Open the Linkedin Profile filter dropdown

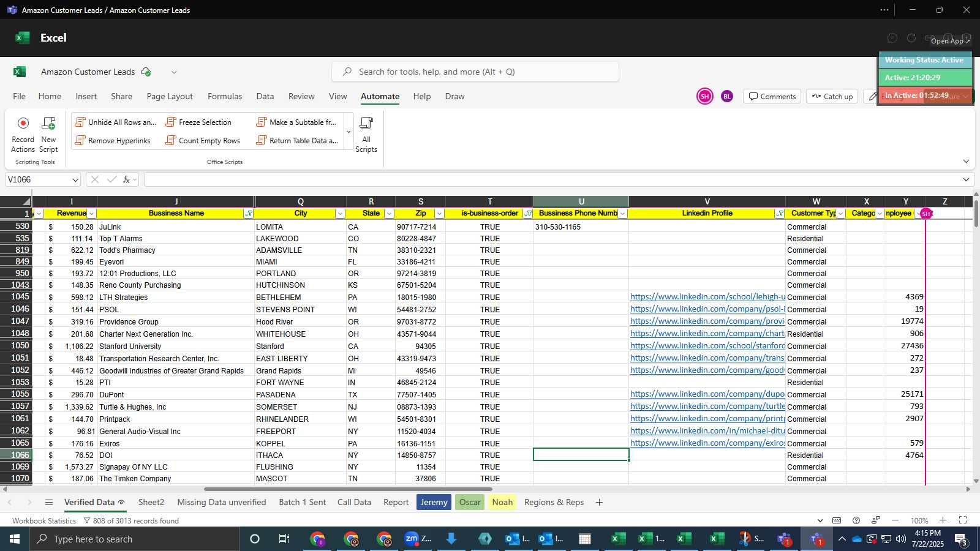point(780,214)
